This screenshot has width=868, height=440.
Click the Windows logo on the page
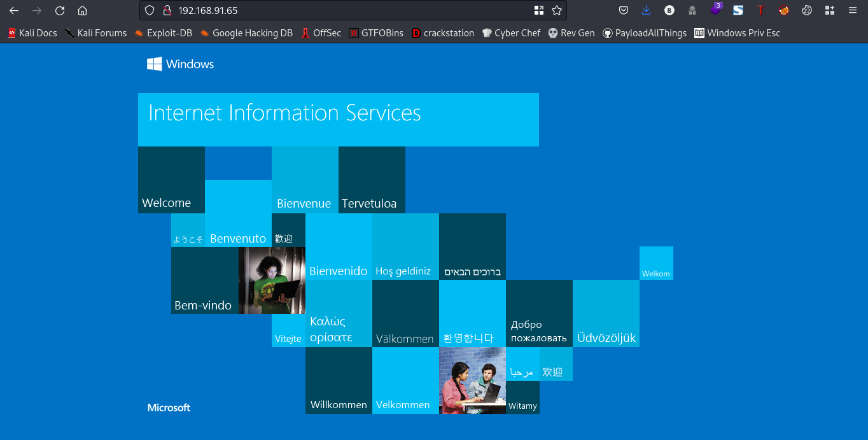[x=180, y=64]
